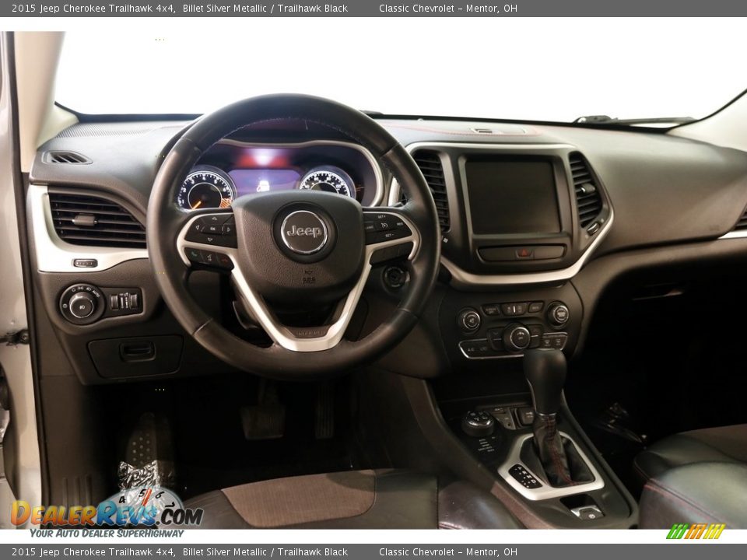Click the top title '2015 Jeep Cherokee Trailhawk 4x4'
The width and height of the screenshot is (747, 560).
93,9
